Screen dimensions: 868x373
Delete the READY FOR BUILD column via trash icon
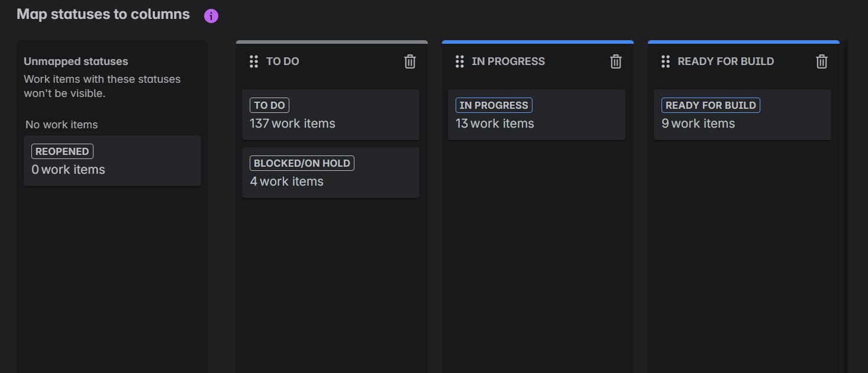click(x=821, y=61)
